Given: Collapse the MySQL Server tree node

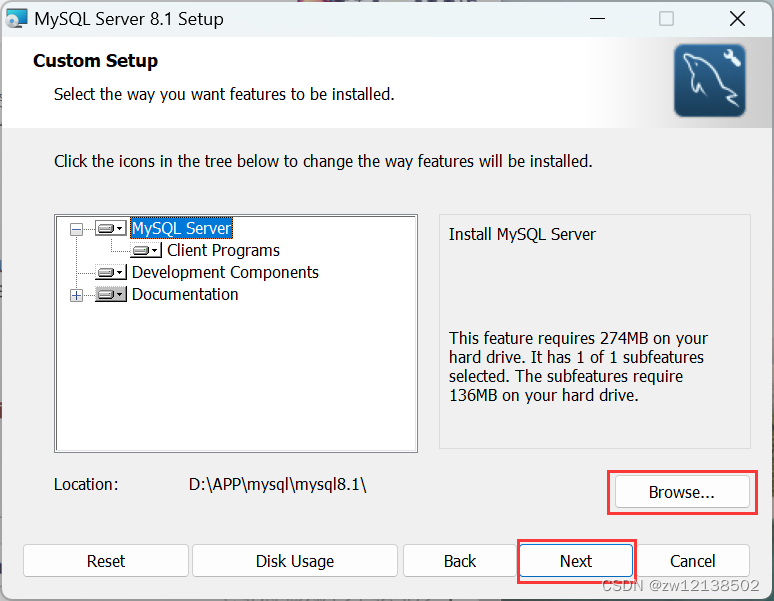Looking at the screenshot, I should tap(77, 229).
